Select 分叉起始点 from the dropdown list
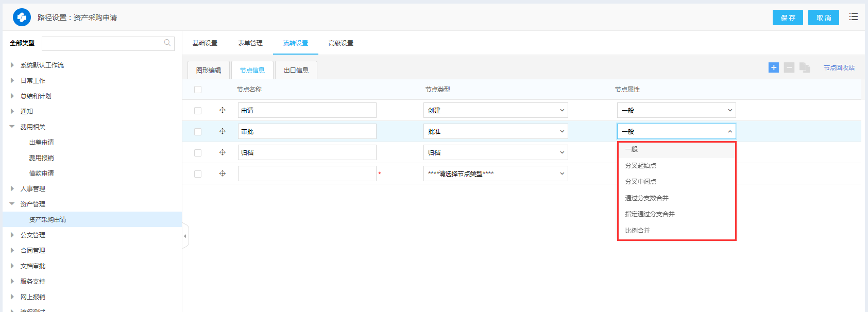This screenshot has width=868, height=312. 640,166
